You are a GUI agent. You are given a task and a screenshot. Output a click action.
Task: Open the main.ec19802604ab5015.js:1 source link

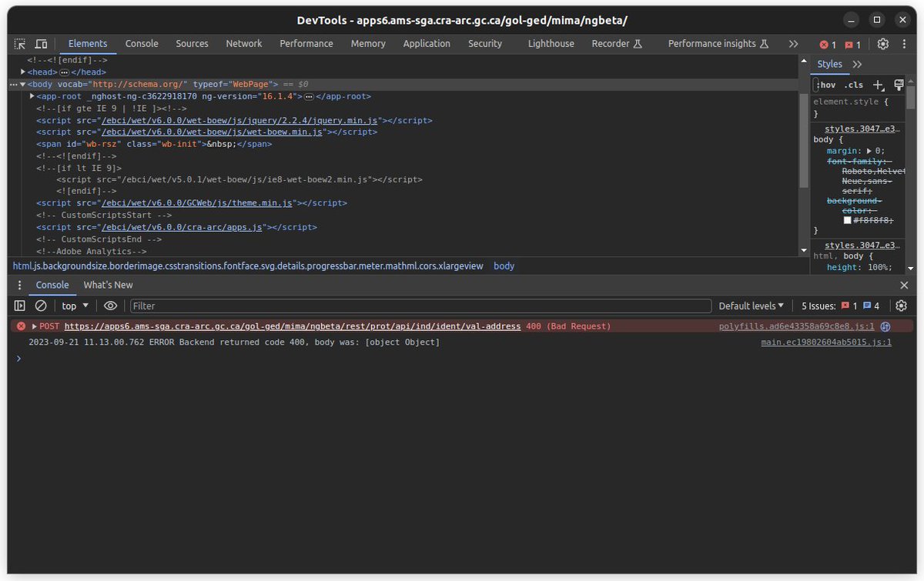(826, 342)
